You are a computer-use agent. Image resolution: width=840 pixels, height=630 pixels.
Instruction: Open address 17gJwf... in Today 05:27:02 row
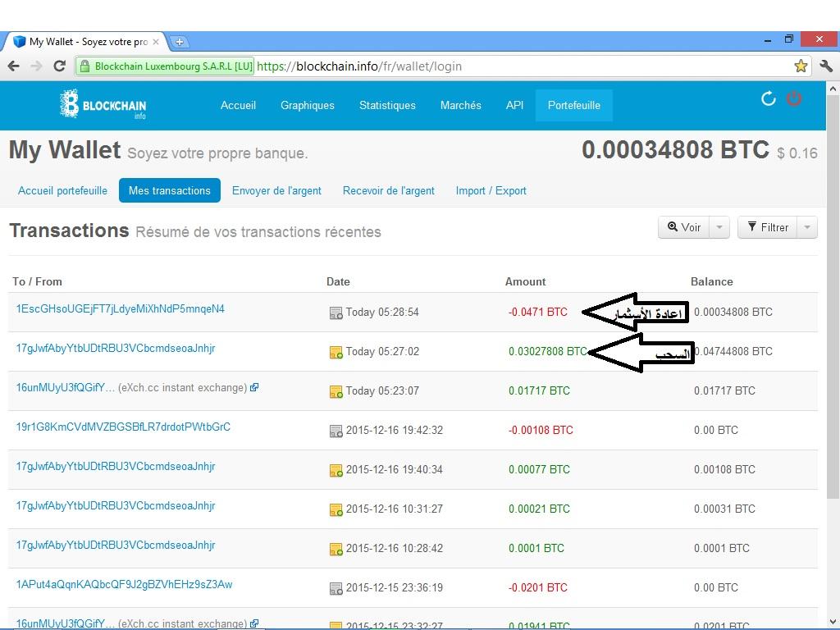click(x=115, y=348)
